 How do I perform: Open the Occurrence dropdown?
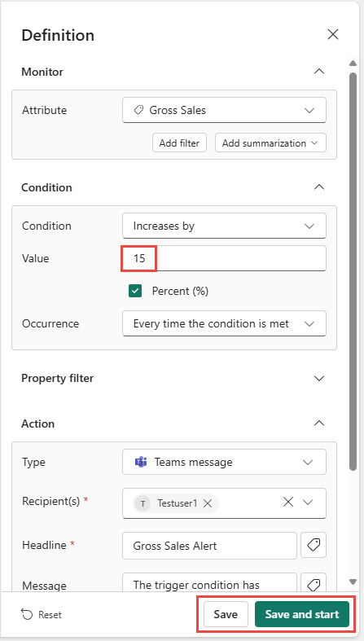click(224, 324)
